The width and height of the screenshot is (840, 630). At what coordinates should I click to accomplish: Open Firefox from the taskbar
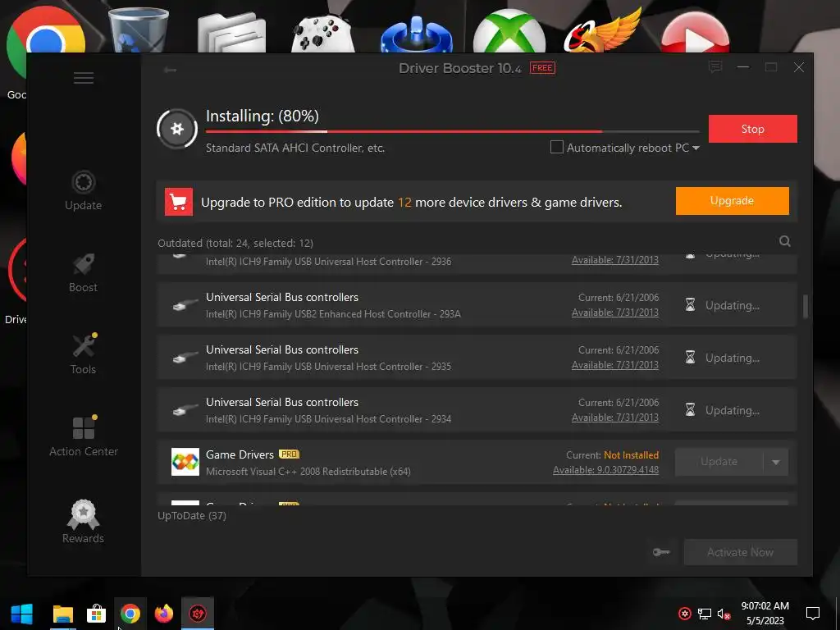[x=164, y=614]
